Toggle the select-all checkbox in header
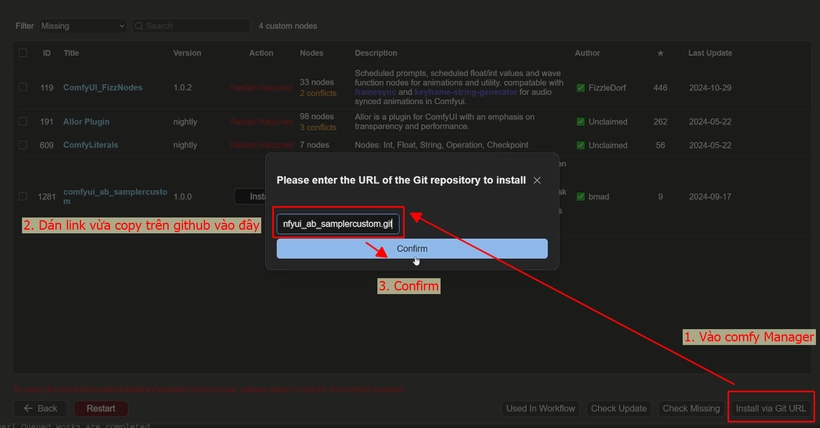820x428 pixels. [23, 53]
